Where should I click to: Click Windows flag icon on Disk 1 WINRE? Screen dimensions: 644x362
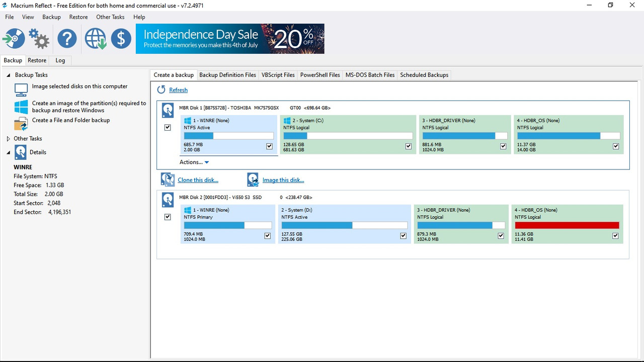(x=188, y=121)
